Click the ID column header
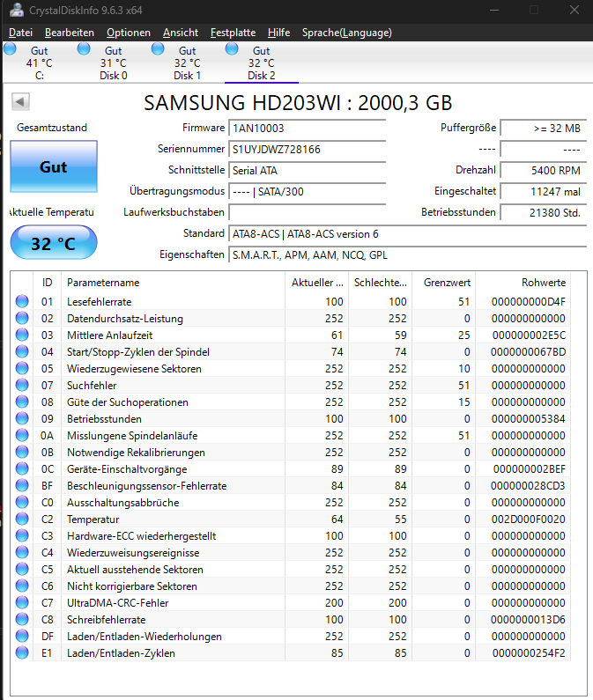This screenshot has width=593, height=700. point(47,282)
